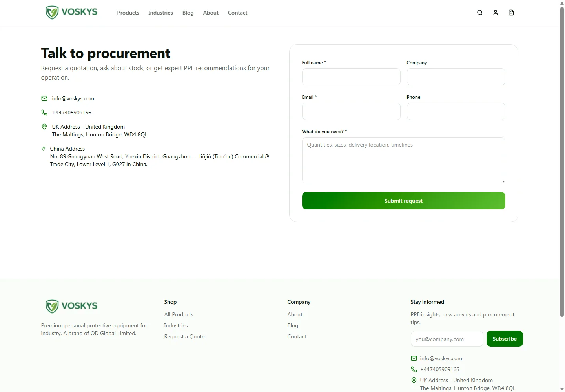
Task: Open Contact link in footer Company section
Action: 297,336
